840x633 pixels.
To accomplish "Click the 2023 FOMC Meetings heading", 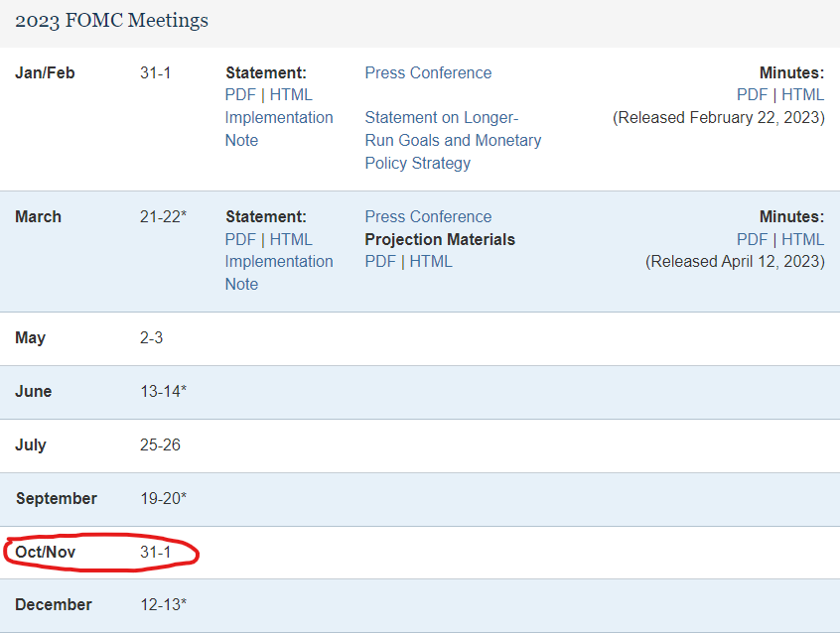I will pos(111,21).
